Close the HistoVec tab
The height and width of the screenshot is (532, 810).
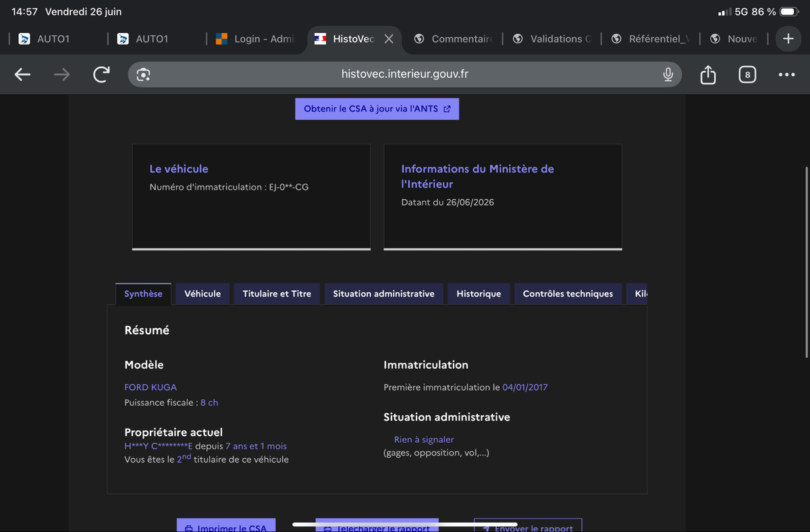coord(389,39)
